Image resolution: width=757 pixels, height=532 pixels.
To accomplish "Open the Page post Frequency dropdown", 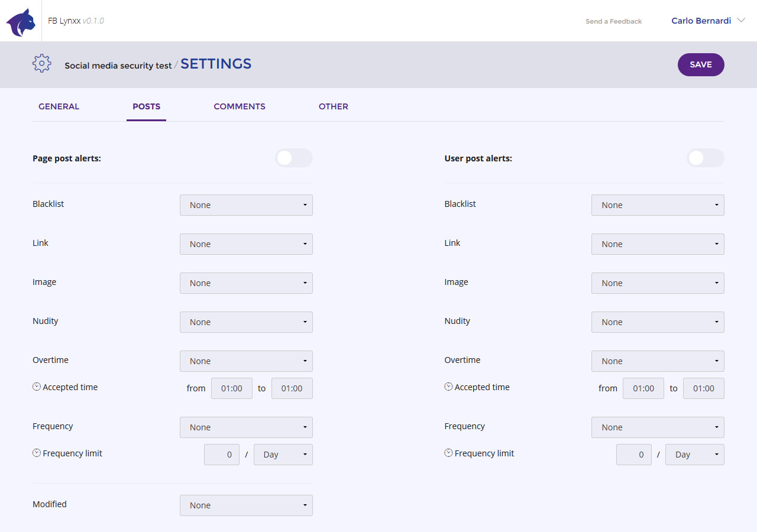I will point(246,427).
